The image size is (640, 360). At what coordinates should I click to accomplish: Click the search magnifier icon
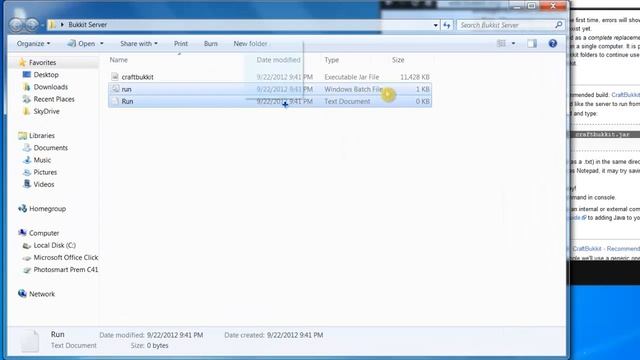(x=558, y=25)
